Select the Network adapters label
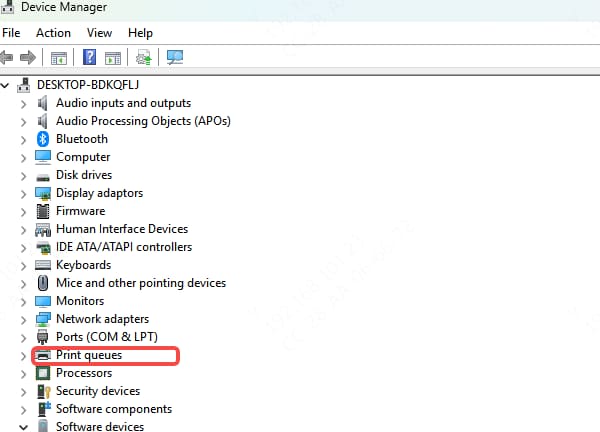The image size is (600, 432). [103, 319]
